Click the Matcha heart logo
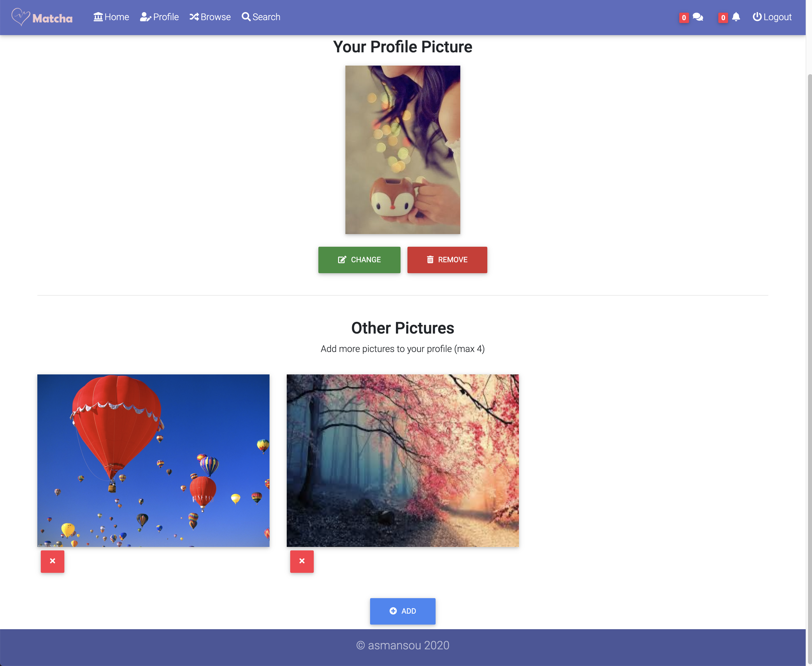This screenshot has height=666, width=812. (21, 17)
